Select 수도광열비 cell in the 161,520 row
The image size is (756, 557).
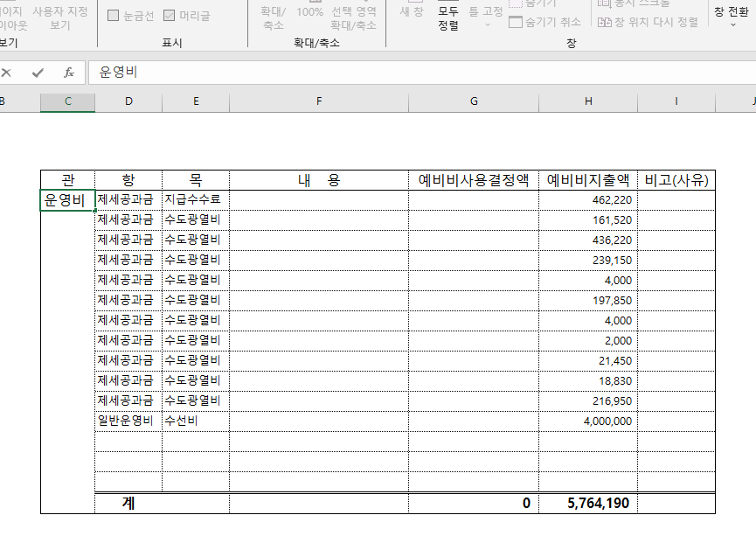tap(196, 219)
